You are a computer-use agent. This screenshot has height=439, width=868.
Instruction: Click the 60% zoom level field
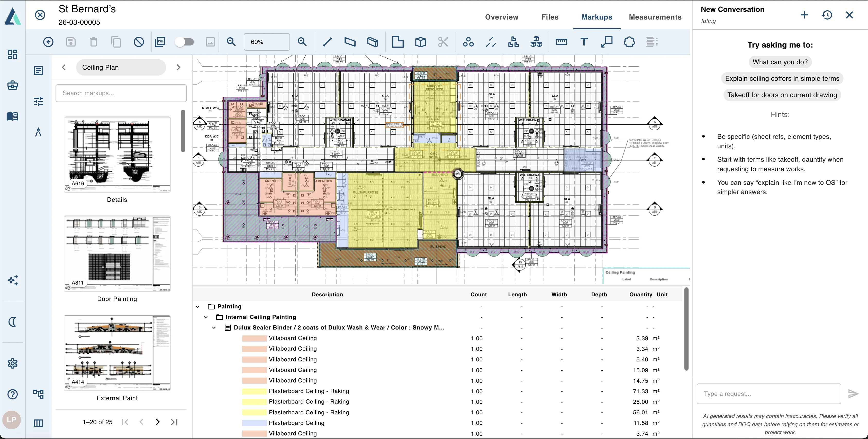267,42
